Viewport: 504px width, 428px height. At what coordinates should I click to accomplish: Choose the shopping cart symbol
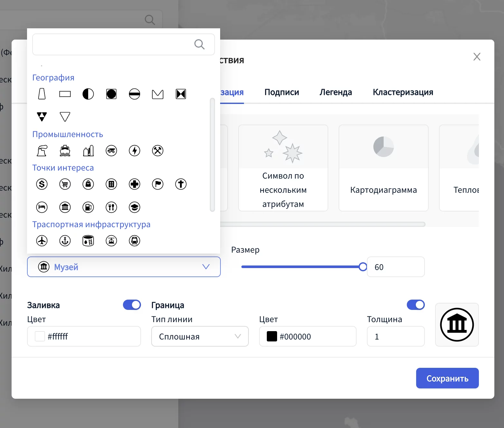click(x=65, y=184)
